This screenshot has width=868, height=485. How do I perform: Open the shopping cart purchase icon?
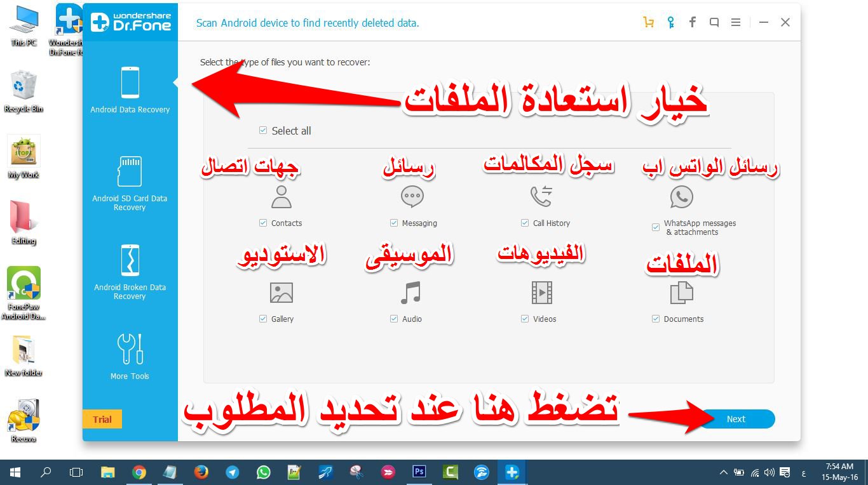pyautogui.click(x=649, y=22)
